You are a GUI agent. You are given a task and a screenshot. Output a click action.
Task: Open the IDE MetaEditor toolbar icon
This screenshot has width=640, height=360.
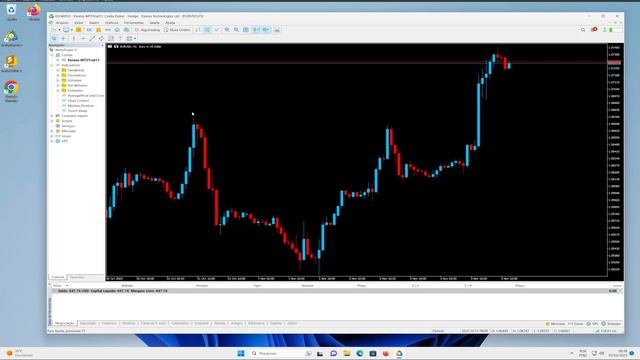coord(89,30)
